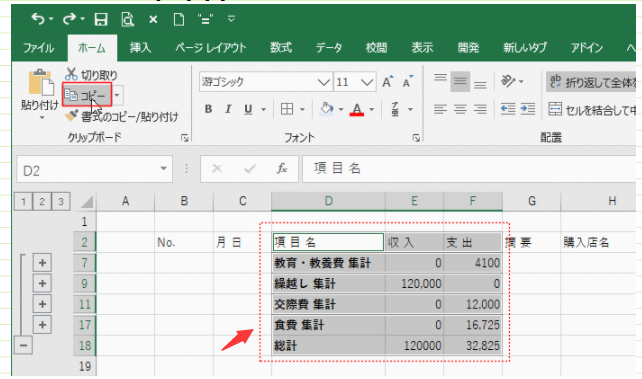Viewport: 642px width, 379px height.
Task: Apply red font color with A icon
Action: pos(357,109)
